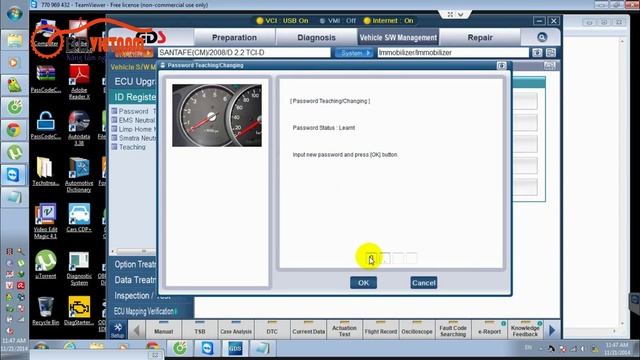Viewport: 640px width, 360px height.
Task: Open Knowledge Feedback in bottom toolbar
Action: [x=525, y=330]
